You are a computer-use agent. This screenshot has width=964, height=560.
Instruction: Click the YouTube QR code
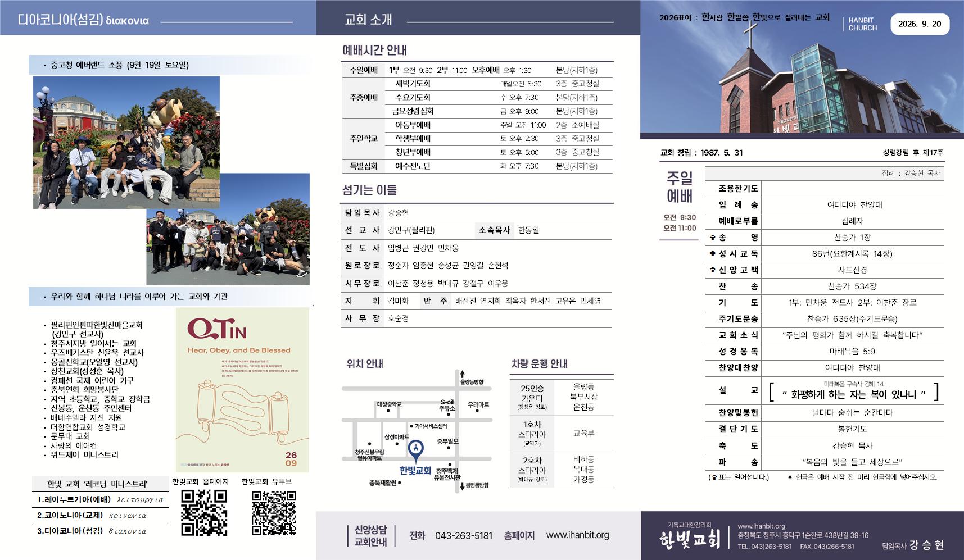pyautogui.click(x=274, y=512)
